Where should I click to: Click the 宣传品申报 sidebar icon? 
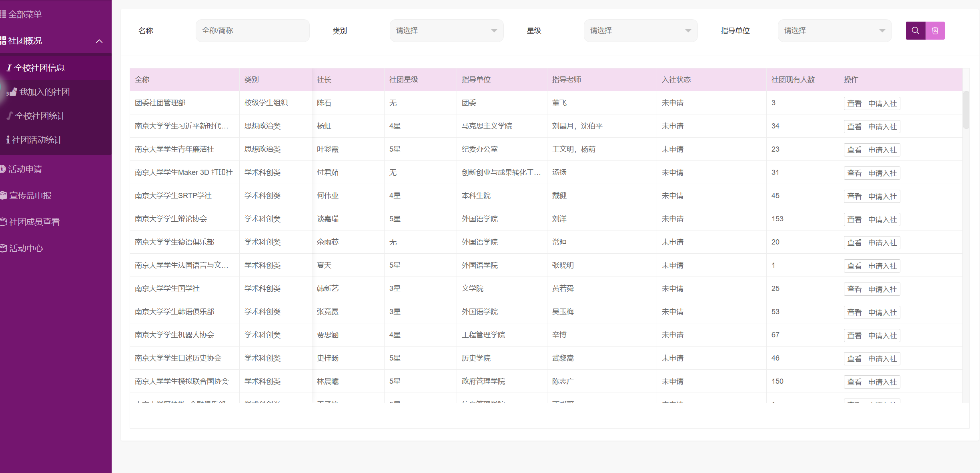pos(4,196)
